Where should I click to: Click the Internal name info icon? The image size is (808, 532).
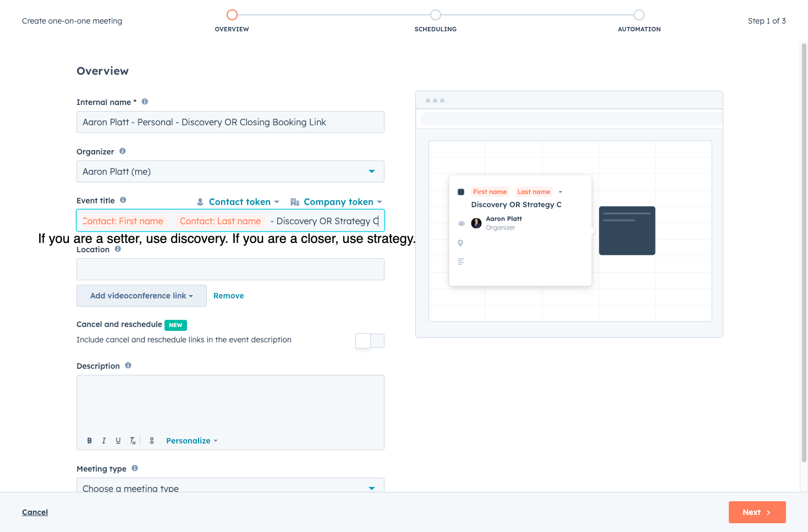(145, 102)
